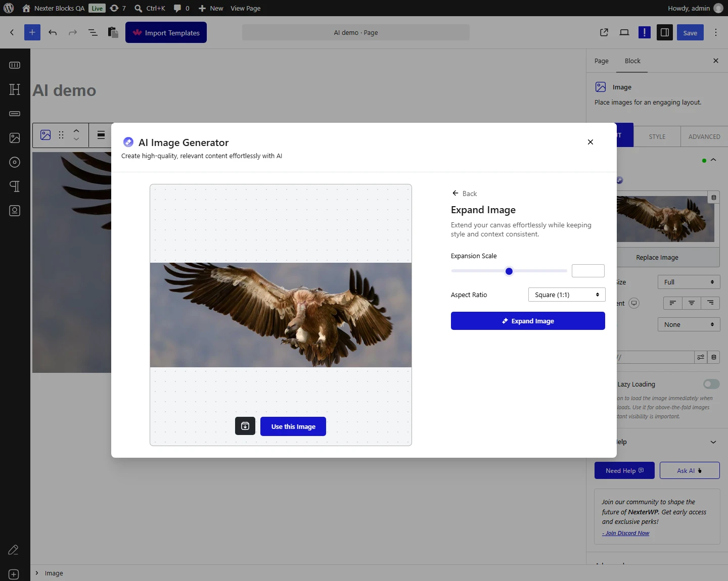Click the Join Discord Now link
This screenshot has width=728, height=581.
[x=626, y=533]
